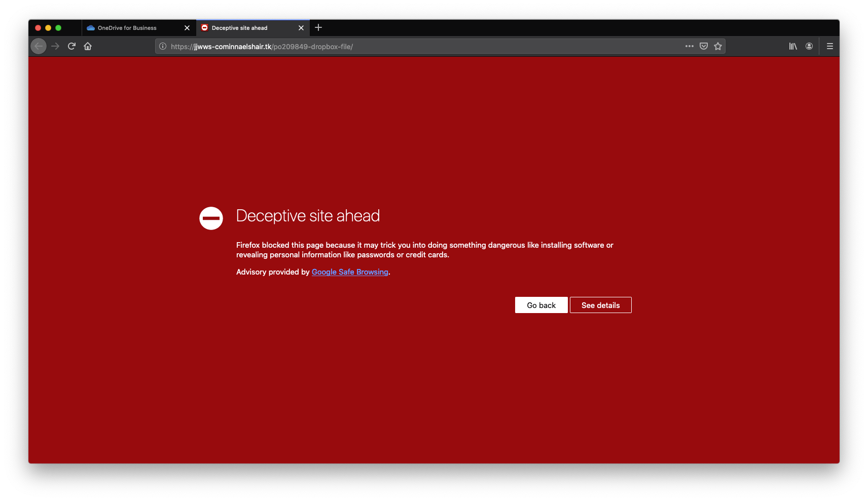Save page to Pocket
Image resolution: width=868 pixels, height=501 pixels.
pos(704,46)
